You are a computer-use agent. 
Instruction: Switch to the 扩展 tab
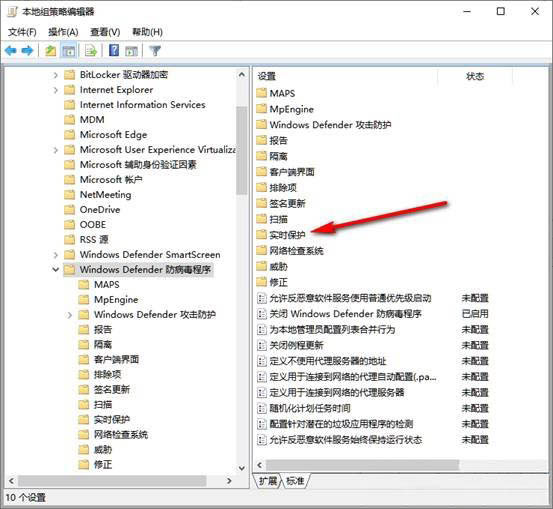pyautogui.click(x=268, y=481)
